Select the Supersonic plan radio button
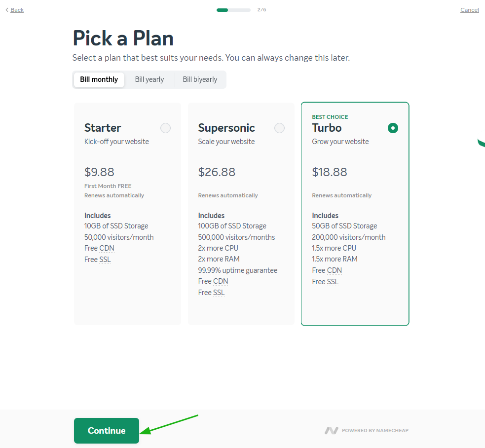Image resolution: width=485 pixels, height=448 pixels. tap(279, 128)
